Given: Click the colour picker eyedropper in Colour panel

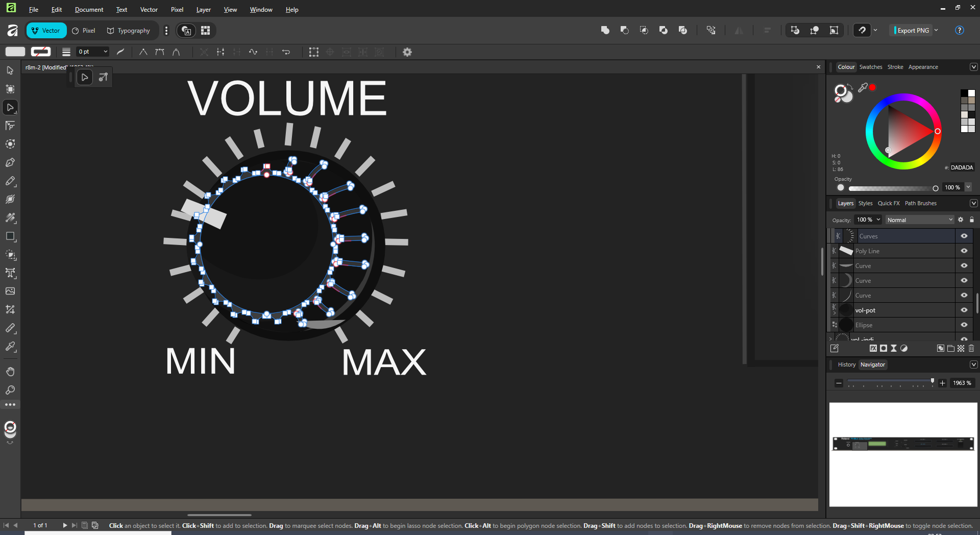Looking at the screenshot, I should coord(863,88).
